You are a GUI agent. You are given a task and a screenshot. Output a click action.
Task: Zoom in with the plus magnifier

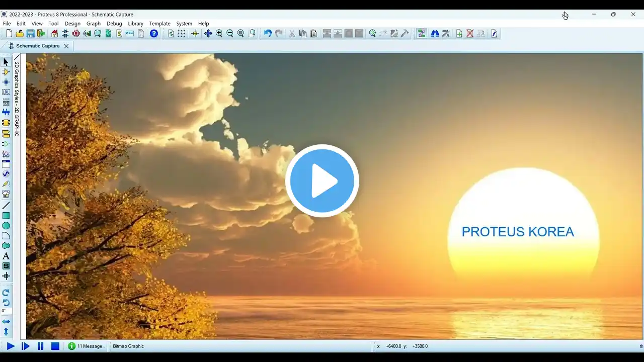click(x=219, y=34)
